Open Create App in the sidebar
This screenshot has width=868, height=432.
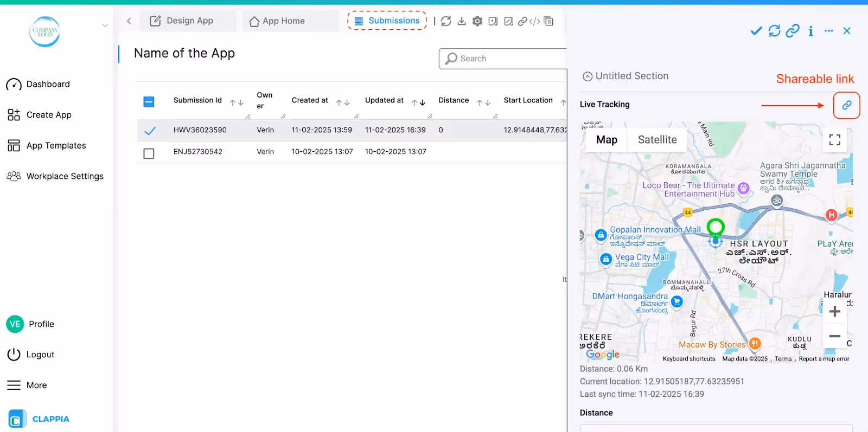pos(39,115)
